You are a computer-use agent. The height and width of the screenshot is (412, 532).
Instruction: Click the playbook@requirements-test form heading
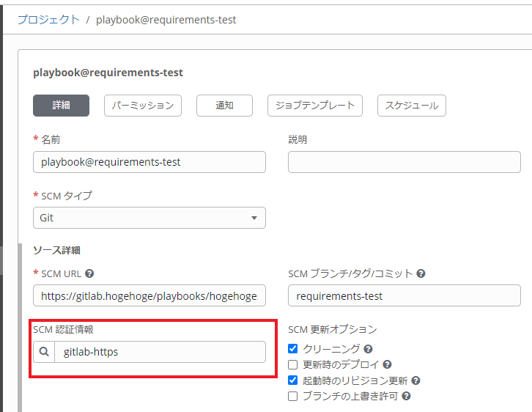tap(108, 73)
